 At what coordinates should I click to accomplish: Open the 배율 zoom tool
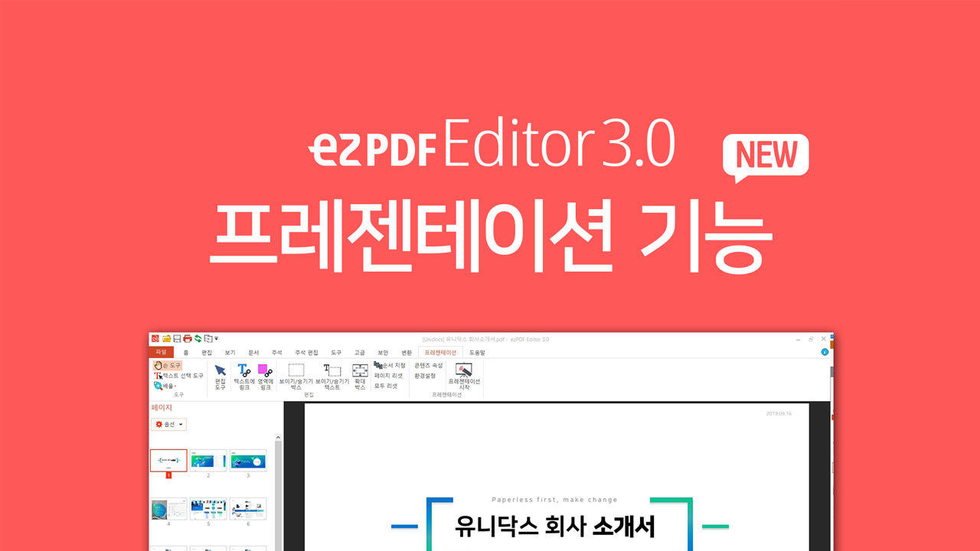[x=165, y=386]
